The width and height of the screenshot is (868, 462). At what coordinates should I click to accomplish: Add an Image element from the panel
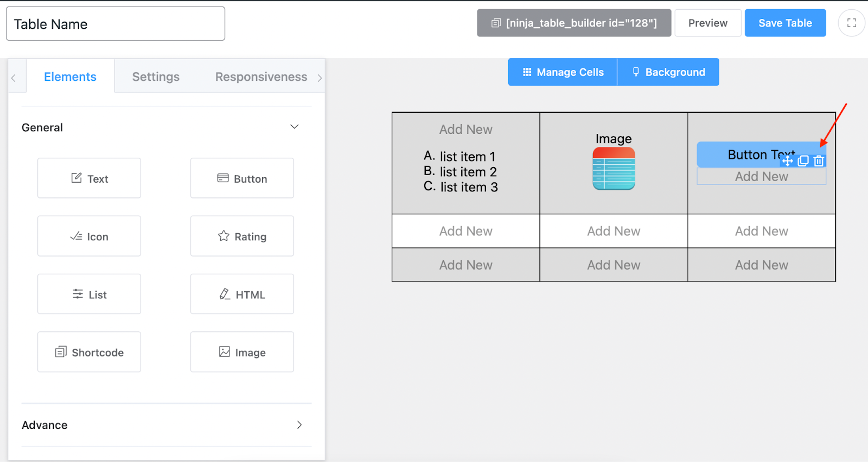pos(242,352)
